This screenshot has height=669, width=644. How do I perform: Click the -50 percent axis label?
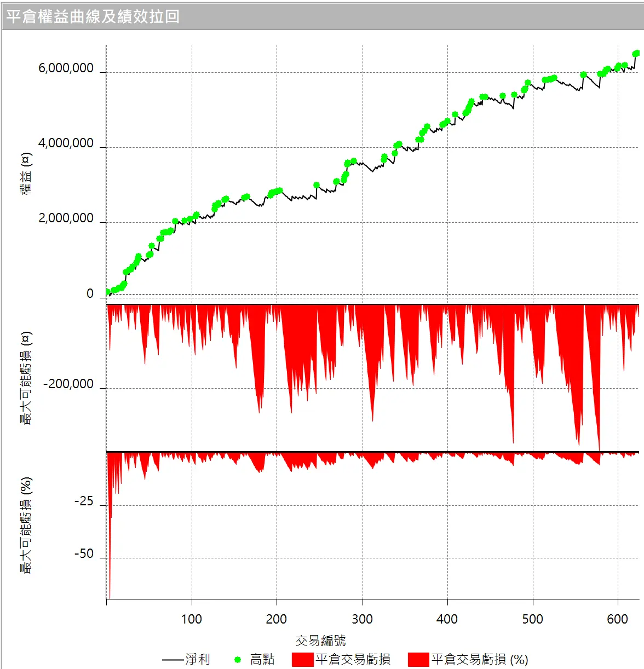point(84,554)
